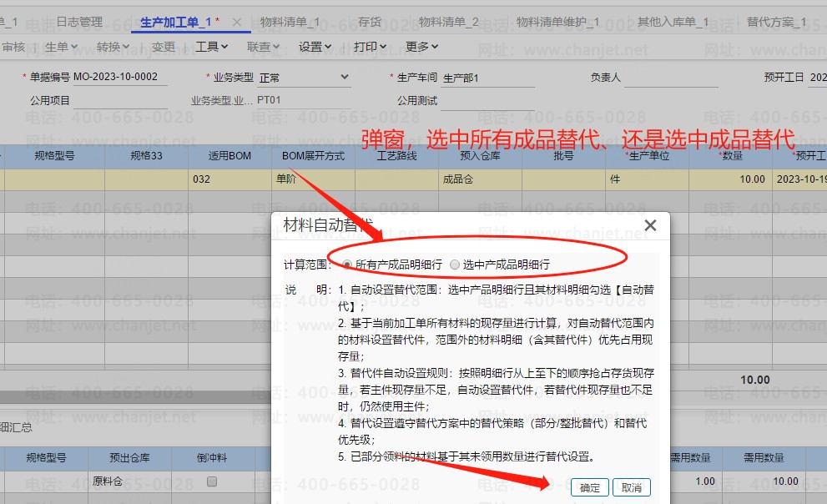This screenshot has width=827, height=504.
Task: Click the 单据编号 input field
Action: [x=120, y=78]
